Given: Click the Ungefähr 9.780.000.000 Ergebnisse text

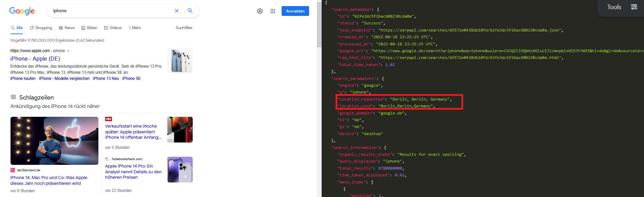Looking at the screenshot, I should pos(57,40).
